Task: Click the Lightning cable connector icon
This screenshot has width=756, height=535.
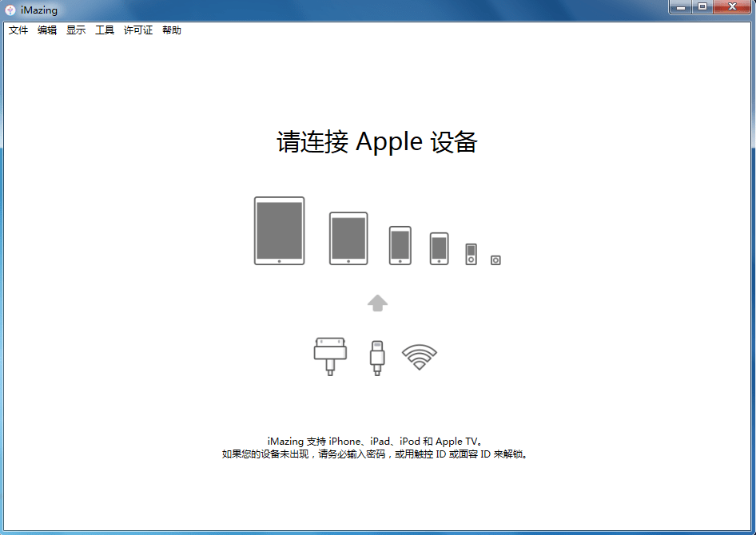Action: click(377, 359)
